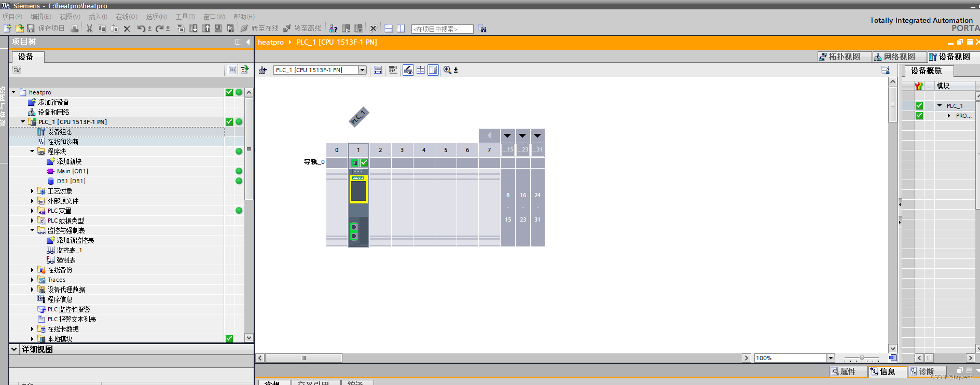Toggle show address labels eye icon
The image size is (980, 385).
(408, 70)
